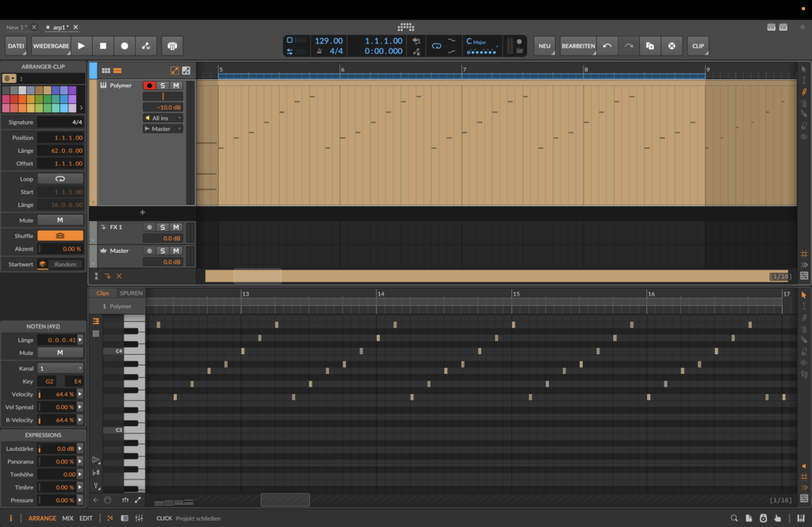The image size is (812, 527).
Task: Click the search magnifier icon in footer
Action: coord(734,518)
